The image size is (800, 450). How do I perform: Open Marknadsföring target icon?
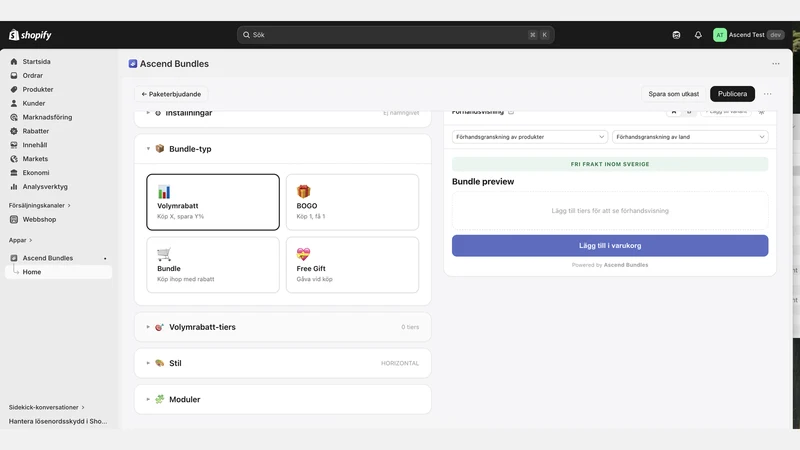tap(14, 117)
